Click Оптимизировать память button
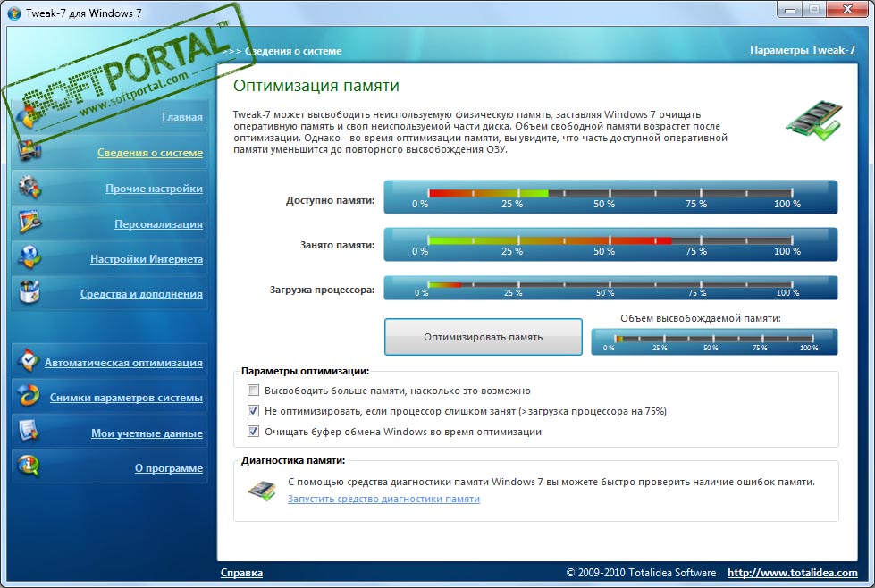Image resolution: width=875 pixels, height=588 pixels. (x=484, y=337)
